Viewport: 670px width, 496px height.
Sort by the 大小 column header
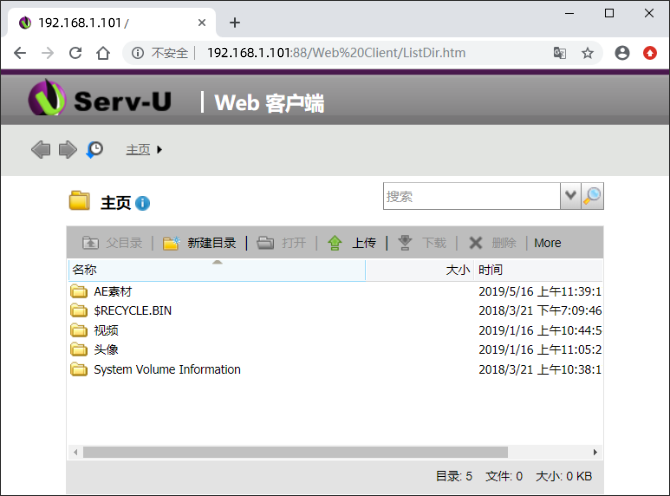(x=420, y=270)
